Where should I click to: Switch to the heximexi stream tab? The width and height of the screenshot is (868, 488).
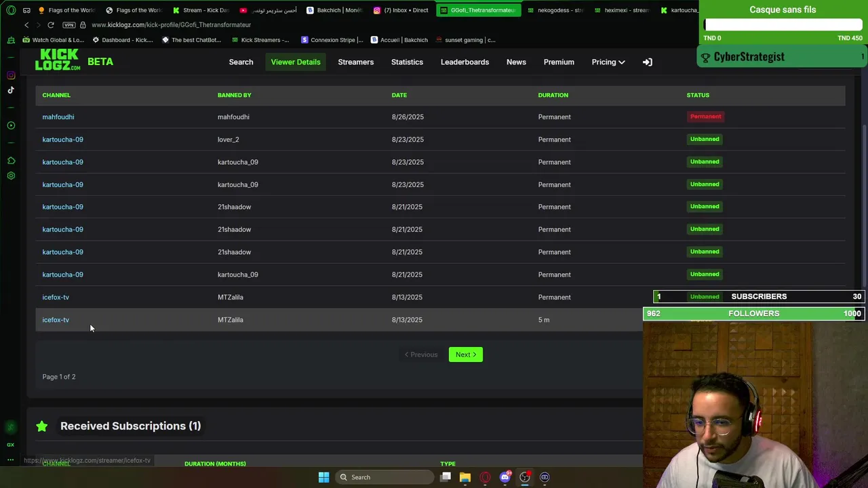(620, 10)
